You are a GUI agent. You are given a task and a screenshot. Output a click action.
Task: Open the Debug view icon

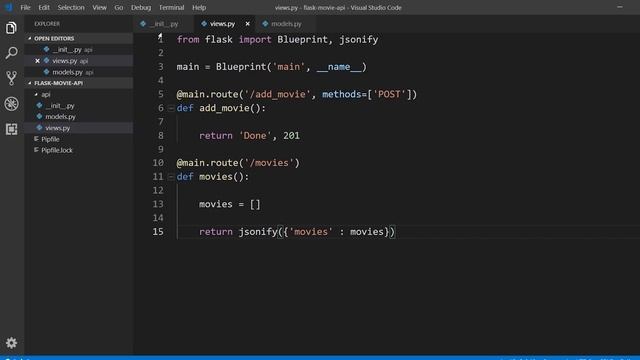pyautogui.click(x=11, y=104)
